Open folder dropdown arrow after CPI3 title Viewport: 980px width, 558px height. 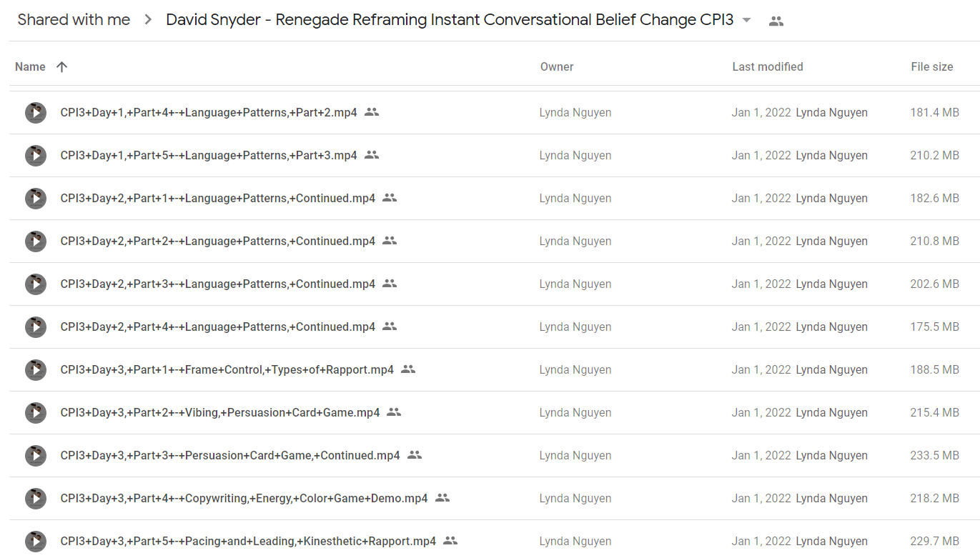click(x=747, y=20)
